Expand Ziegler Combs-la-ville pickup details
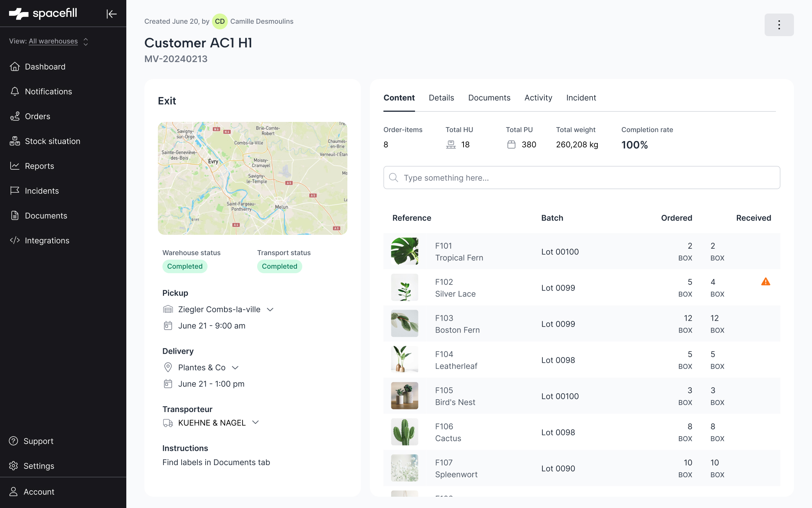The image size is (812, 508). coord(270,309)
